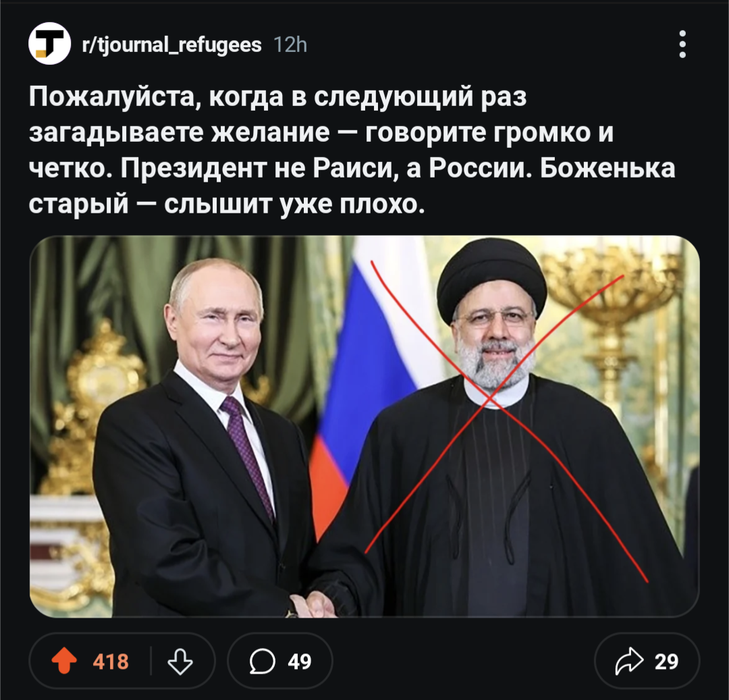729x700 pixels.
Task: Share the post using the arrow icon
Action: click(x=629, y=661)
